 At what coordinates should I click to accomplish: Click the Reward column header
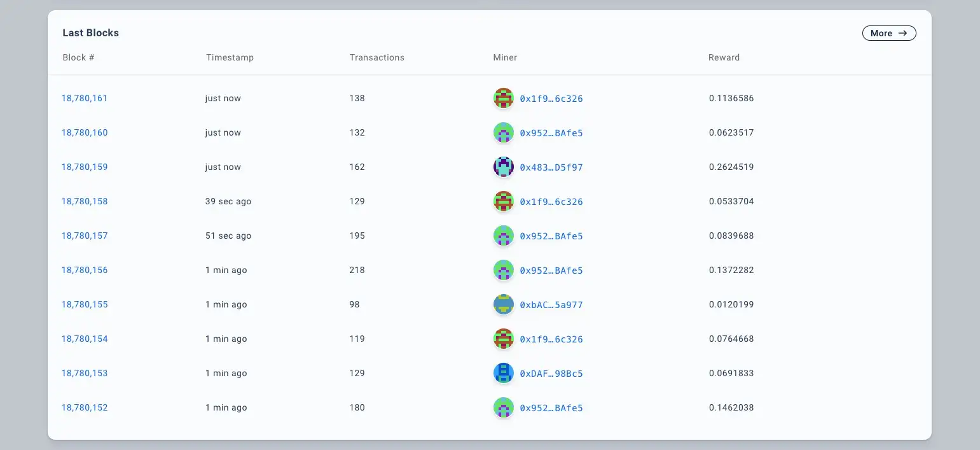[x=724, y=57]
